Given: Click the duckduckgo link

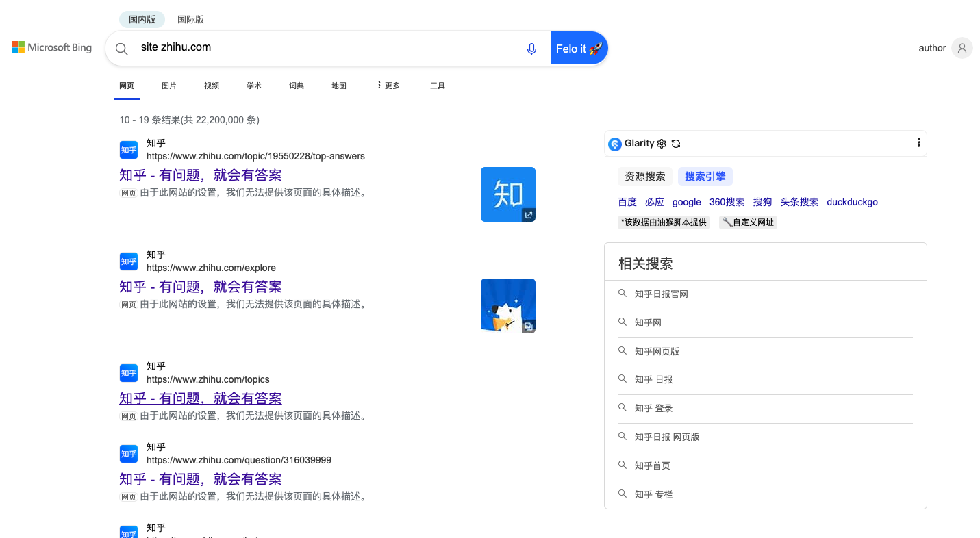Looking at the screenshot, I should pyautogui.click(x=852, y=202).
